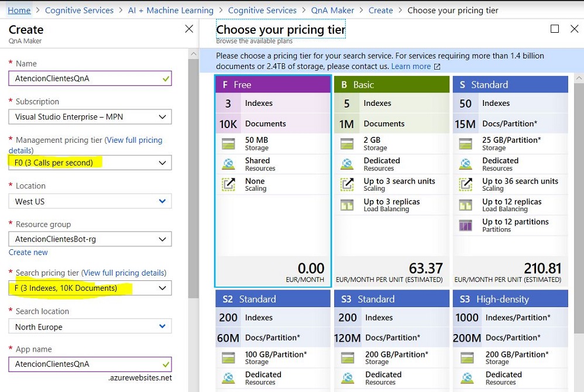Open the Cognitive Services breadcrumb before QnA Maker

pos(262,11)
